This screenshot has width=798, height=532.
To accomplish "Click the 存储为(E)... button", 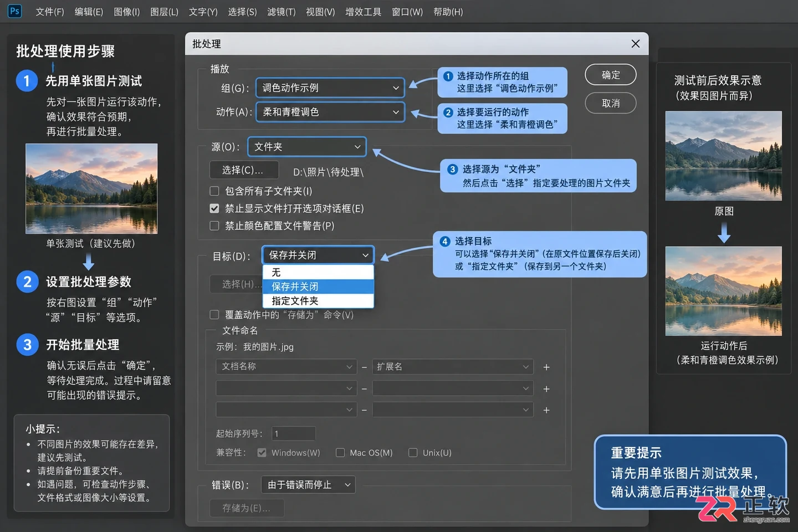I will pyautogui.click(x=247, y=508).
